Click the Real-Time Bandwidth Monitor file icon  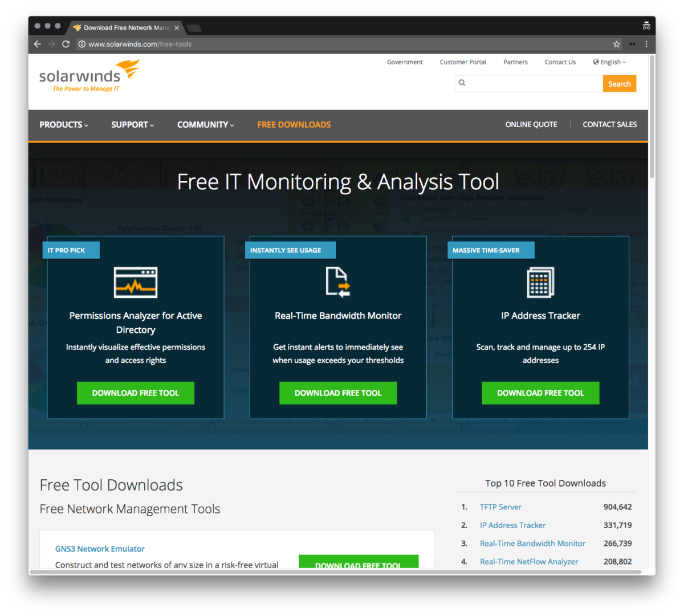(338, 282)
